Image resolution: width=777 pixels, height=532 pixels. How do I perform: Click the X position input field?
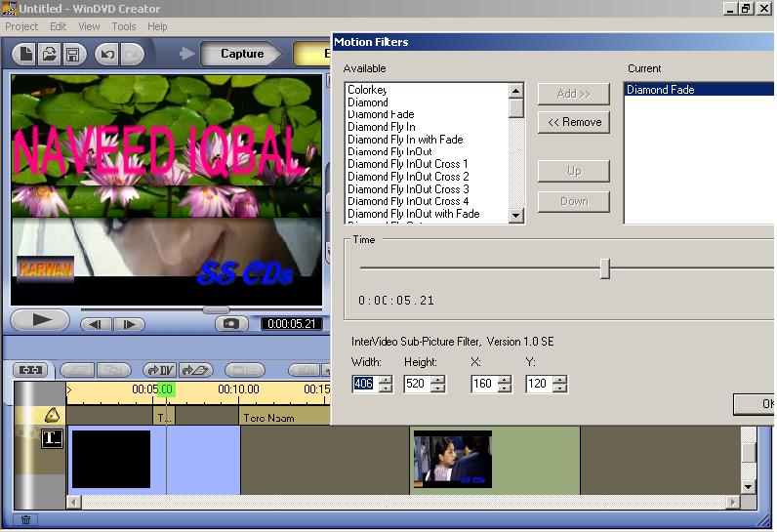[x=484, y=384]
